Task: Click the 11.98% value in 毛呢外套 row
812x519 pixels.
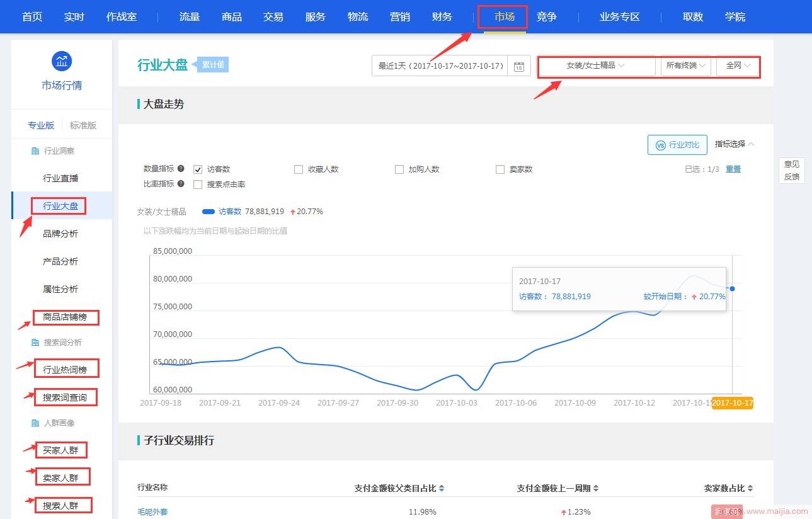Action: tap(422, 512)
